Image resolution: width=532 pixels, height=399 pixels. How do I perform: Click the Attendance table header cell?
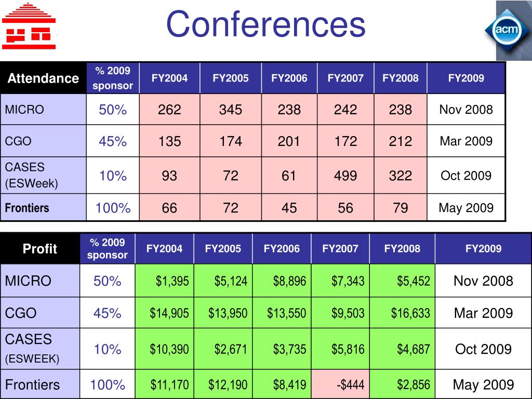pyautogui.click(x=43, y=78)
